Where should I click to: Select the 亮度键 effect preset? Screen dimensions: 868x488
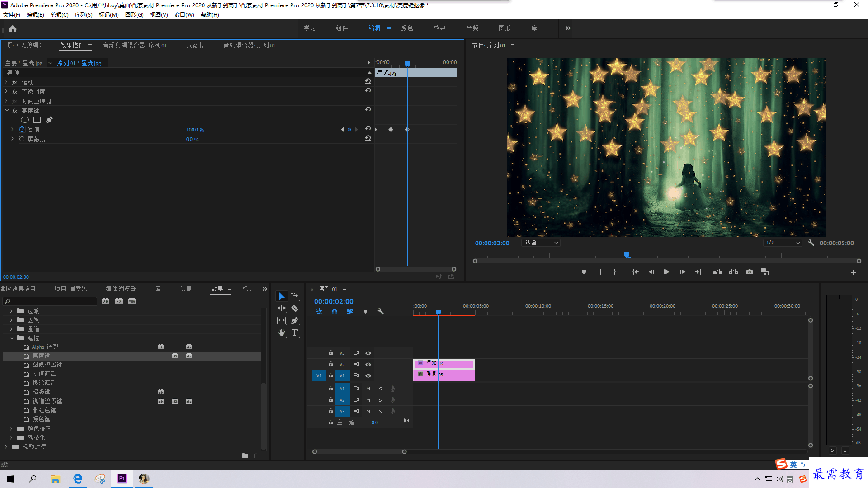(x=132, y=357)
